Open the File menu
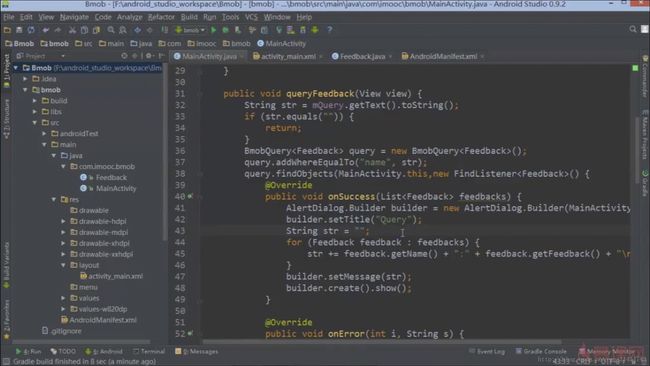 click(9, 17)
